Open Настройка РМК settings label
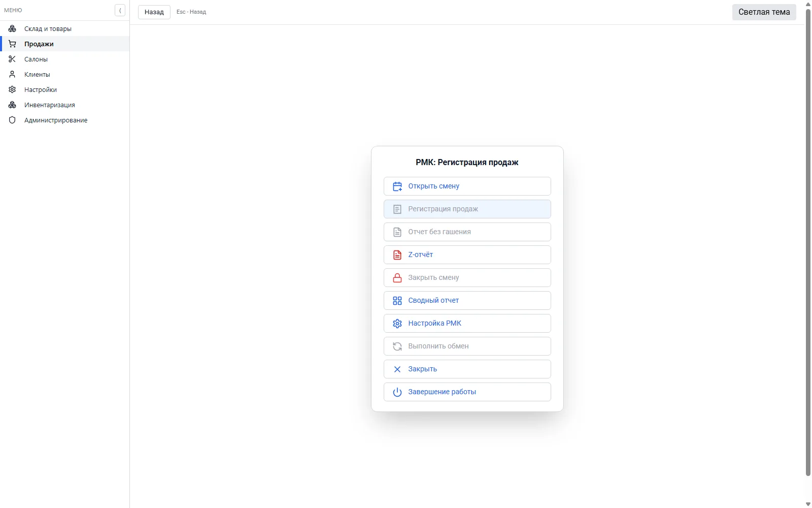 pos(434,323)
